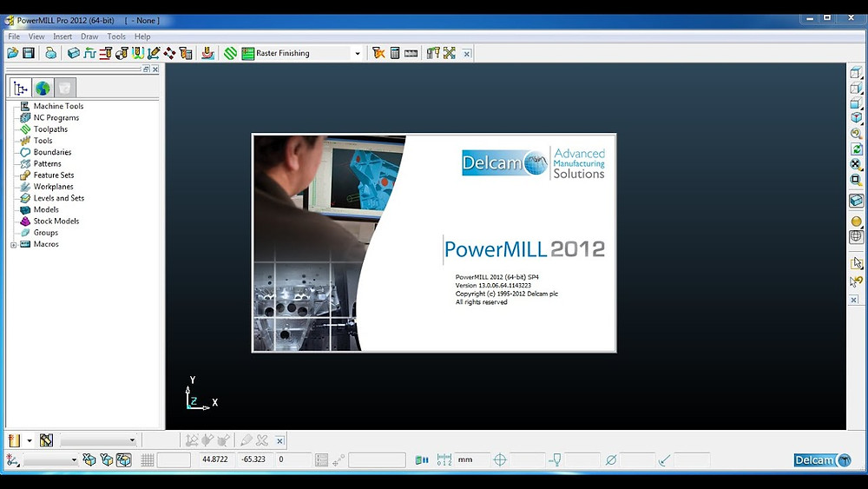Open the Toolpath Strategies icon

(x=186, y=53)
